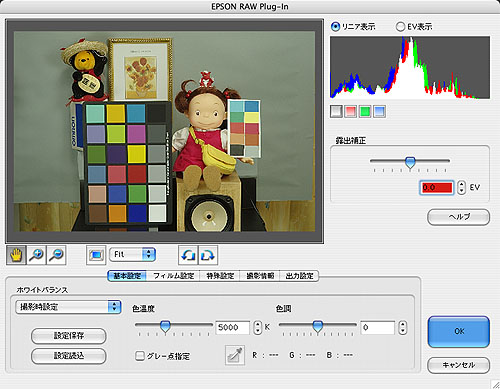Click the ヘルプ help button
500x389 pixels.
coord(459,217)
